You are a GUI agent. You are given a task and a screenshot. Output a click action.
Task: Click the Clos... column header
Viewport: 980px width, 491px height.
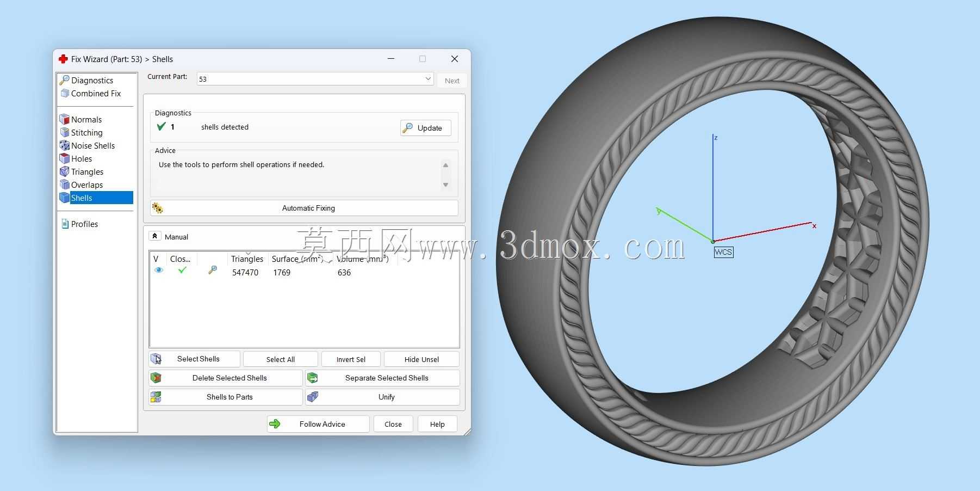point(181,259)
